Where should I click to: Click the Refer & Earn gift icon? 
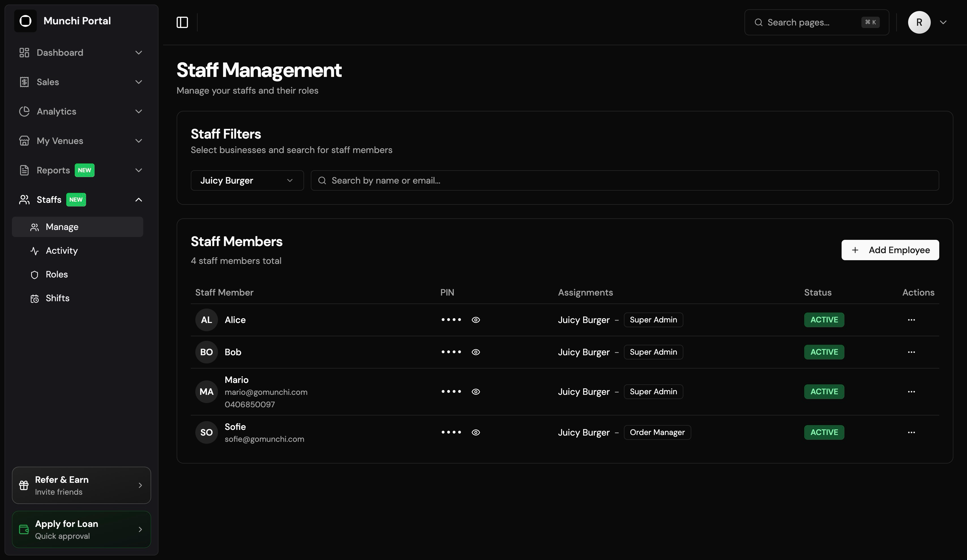[24, 485]
